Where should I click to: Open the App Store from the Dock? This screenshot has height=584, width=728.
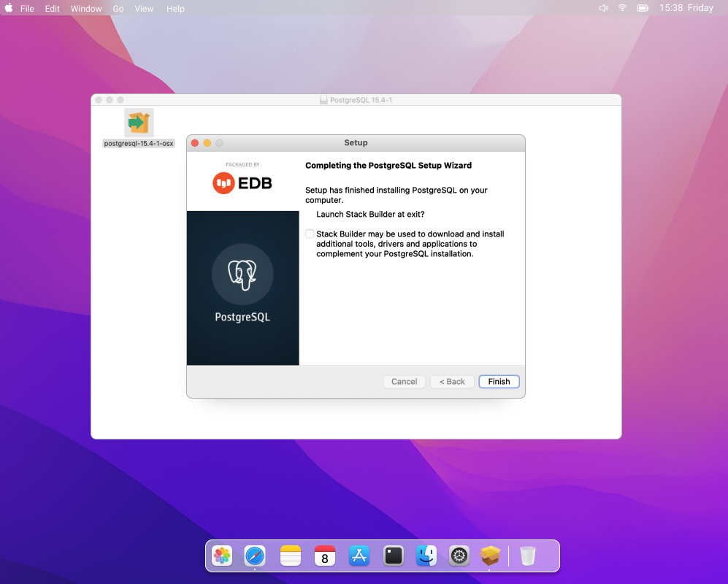pos(359,556)
